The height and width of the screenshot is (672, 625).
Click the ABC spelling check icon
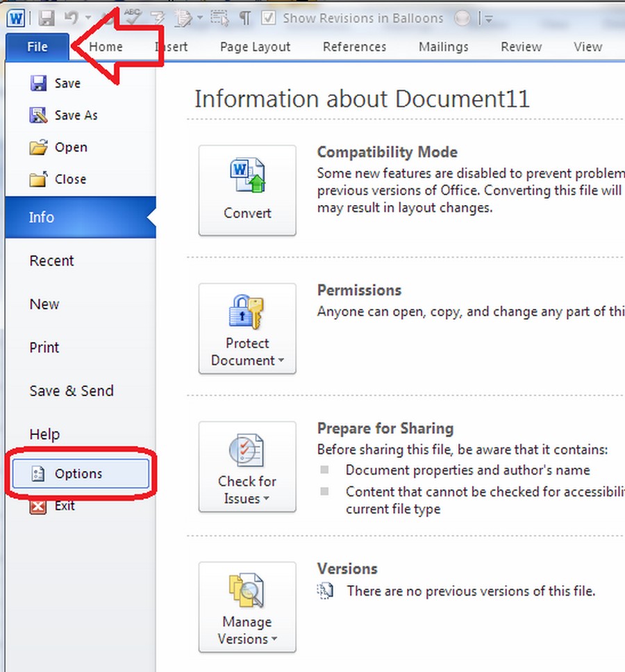tap(133, 16)
